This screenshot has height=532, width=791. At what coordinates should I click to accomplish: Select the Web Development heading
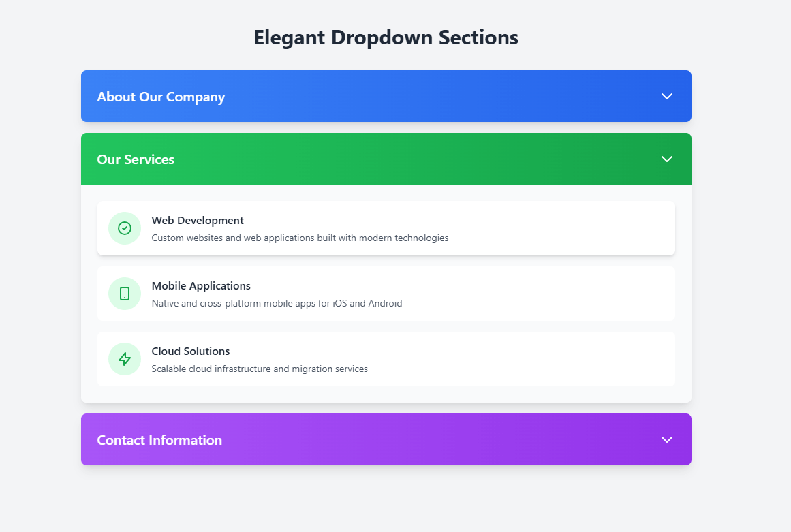(x=198, y=221)
